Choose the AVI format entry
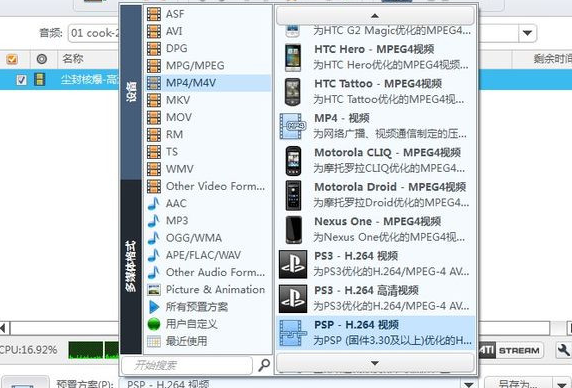Viewport: 572px width, 388px height. (208, 31)
